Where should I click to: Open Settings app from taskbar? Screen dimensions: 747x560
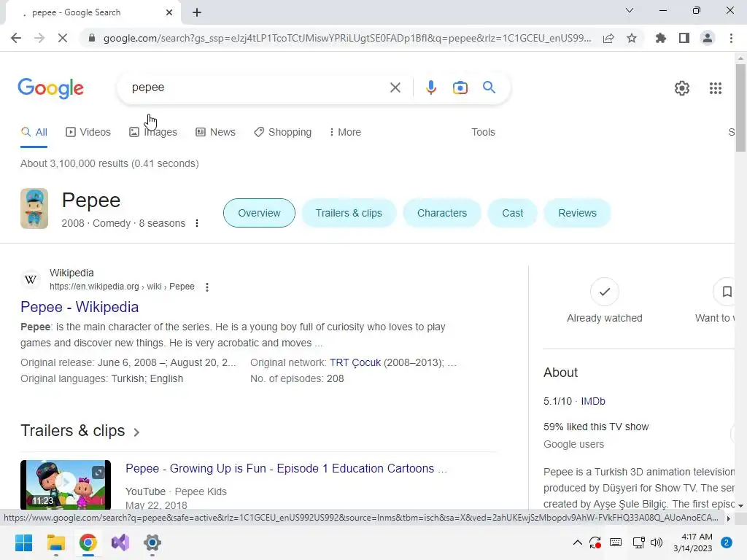[152, 542]
